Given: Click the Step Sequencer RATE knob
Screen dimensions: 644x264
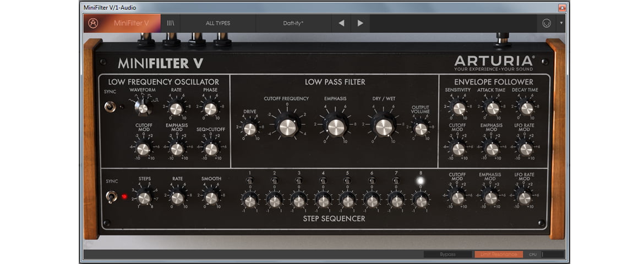Looking at the screenshot, I should [x=177, y=199].
